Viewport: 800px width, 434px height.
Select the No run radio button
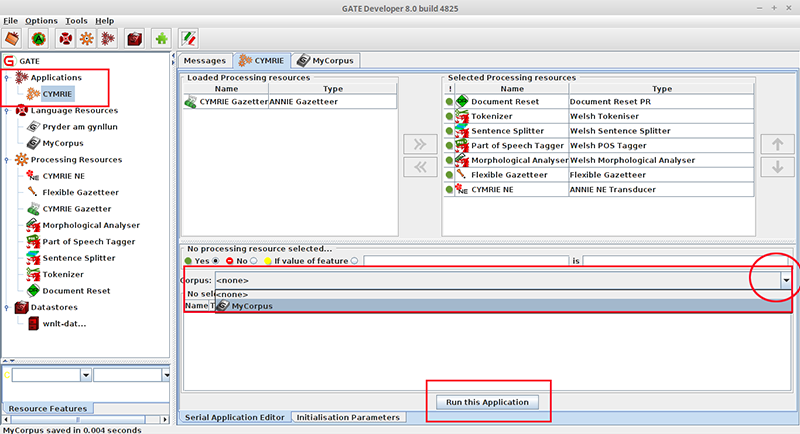click(x=254, y=261)
